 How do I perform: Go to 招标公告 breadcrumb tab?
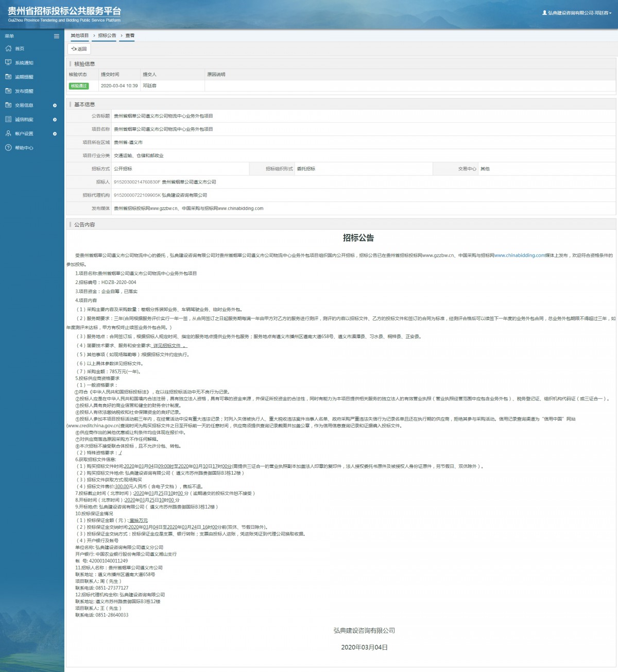(x=107, y=36)
